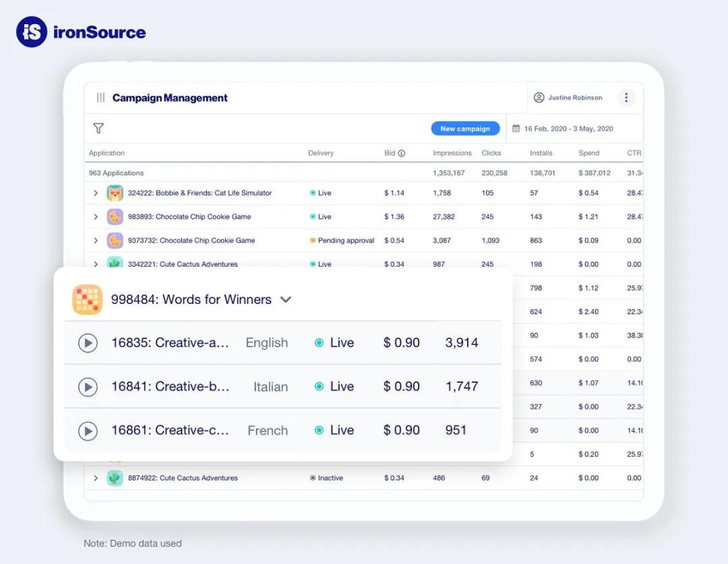Image resolution: width=728 pixels, height=564 pixels.
Task: Expand the 8874922 Cute Cactus Adventures row
Action: click(96, 478)
